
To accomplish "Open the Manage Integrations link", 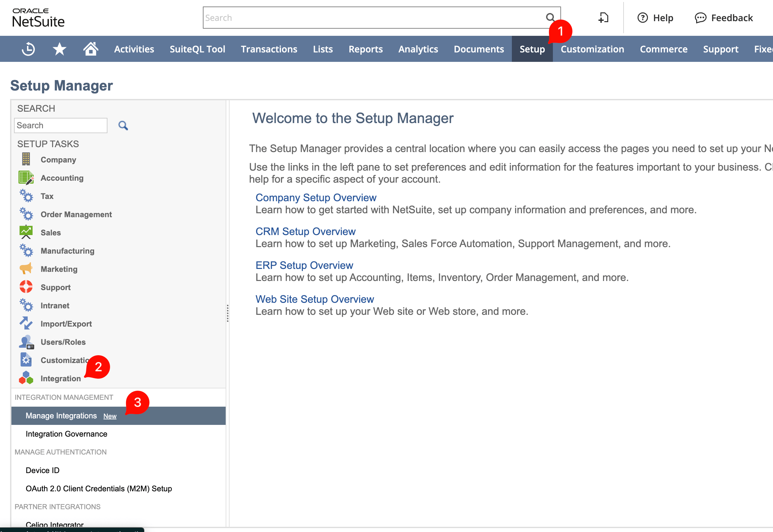I will pyautogui.click(x=61, y=416).
